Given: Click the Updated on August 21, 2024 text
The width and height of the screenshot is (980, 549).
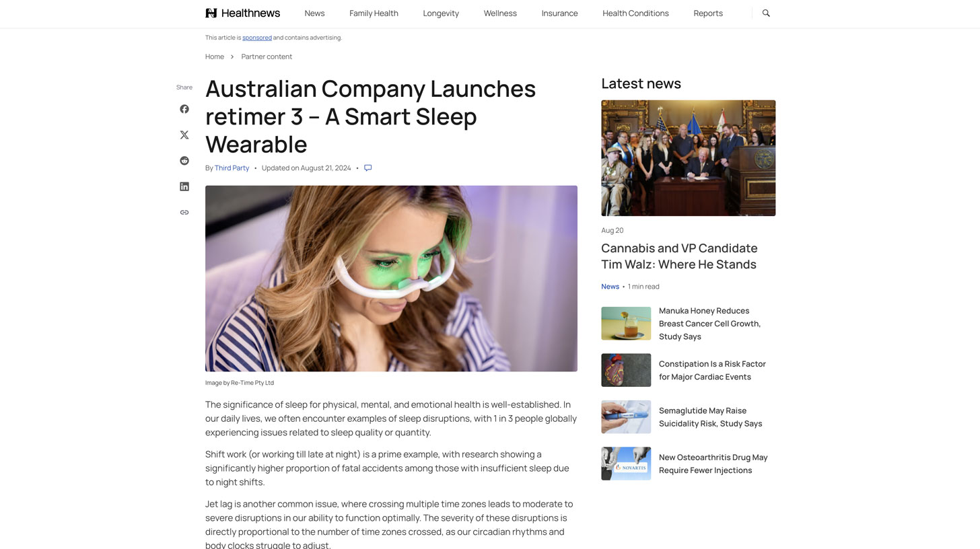Looking at the screenshot, I should pos(306,168).
